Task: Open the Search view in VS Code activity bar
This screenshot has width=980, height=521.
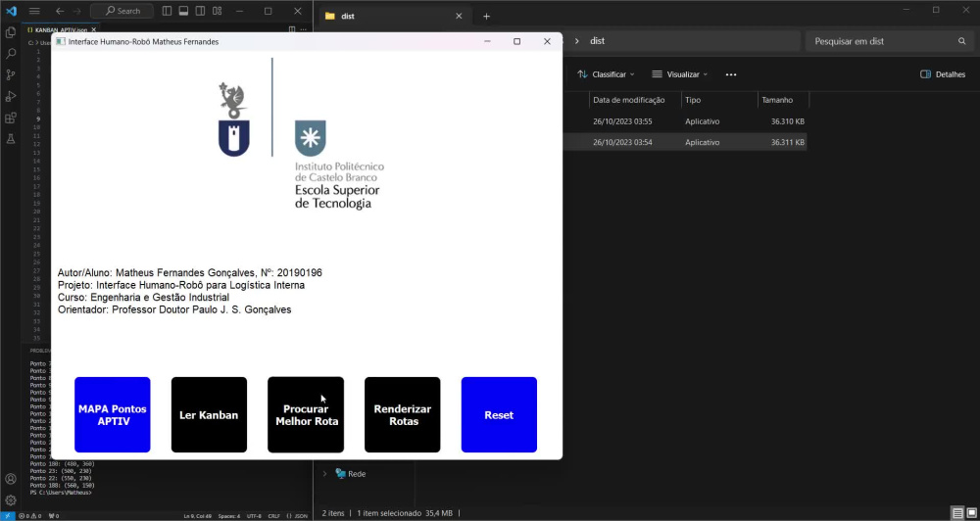Action: 11,54
